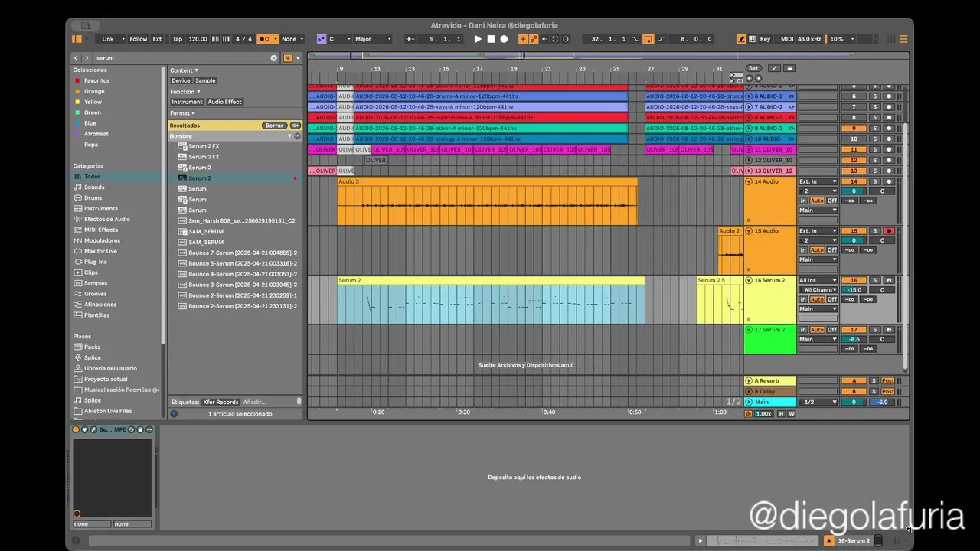Image resolution: width=980 pixels, height=551 pixels.
Task: Select the red Favoritos collection swatch
Action: tap(77, 80)
